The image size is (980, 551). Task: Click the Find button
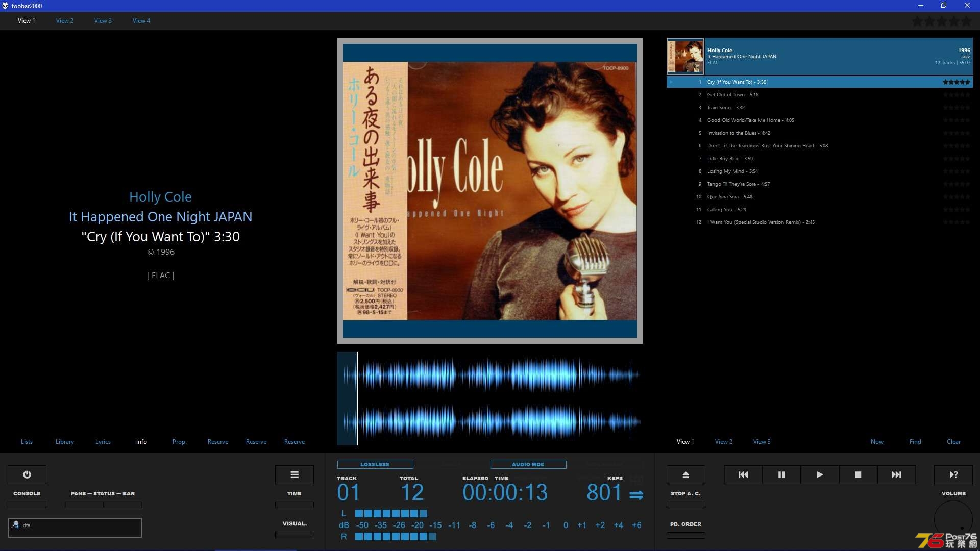click(x=915, y=442)
